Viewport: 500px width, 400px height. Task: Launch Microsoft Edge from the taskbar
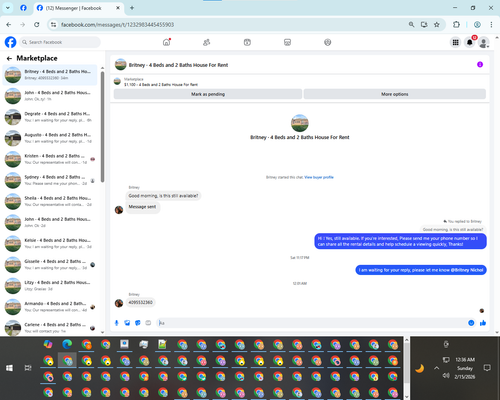click(x=67, y=344)
